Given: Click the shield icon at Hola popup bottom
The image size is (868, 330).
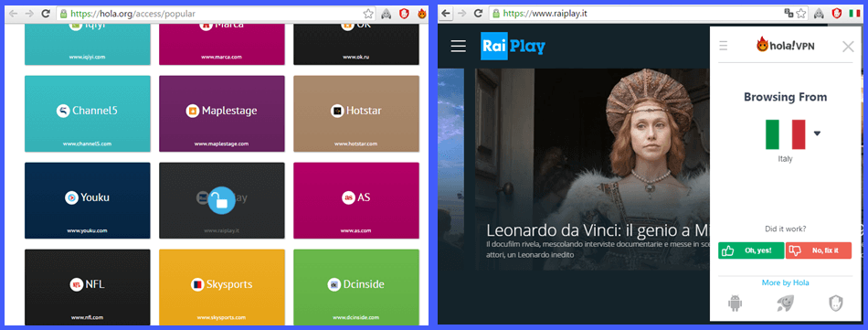Looking at the screenshot, I should tap(835, 303).
